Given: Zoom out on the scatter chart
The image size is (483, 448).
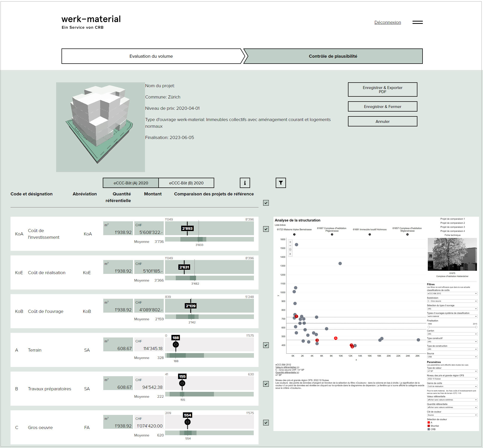Looking at the screenshot, I should 290,246.
